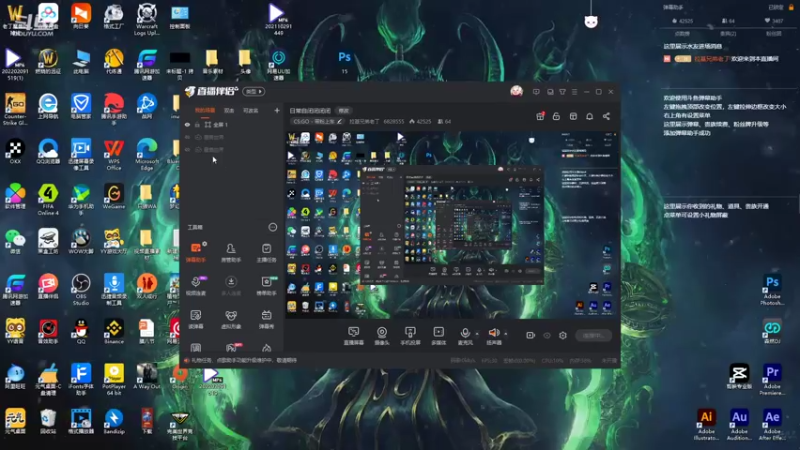The height and width of the screenshot is (450, 800).
Task: Open the 视频连麦 toolbox tool
Action: [x=196, y=286]
